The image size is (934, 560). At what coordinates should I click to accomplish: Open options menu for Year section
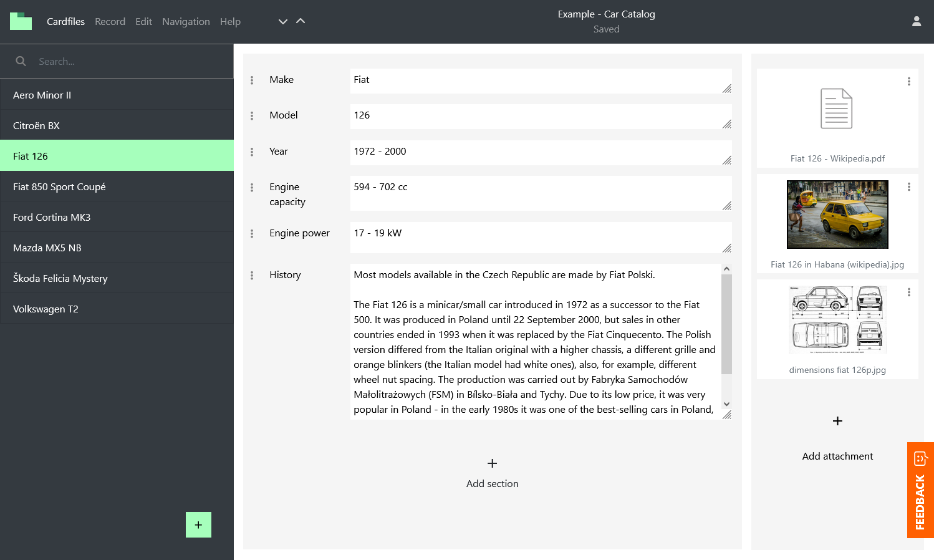(252, 152)
